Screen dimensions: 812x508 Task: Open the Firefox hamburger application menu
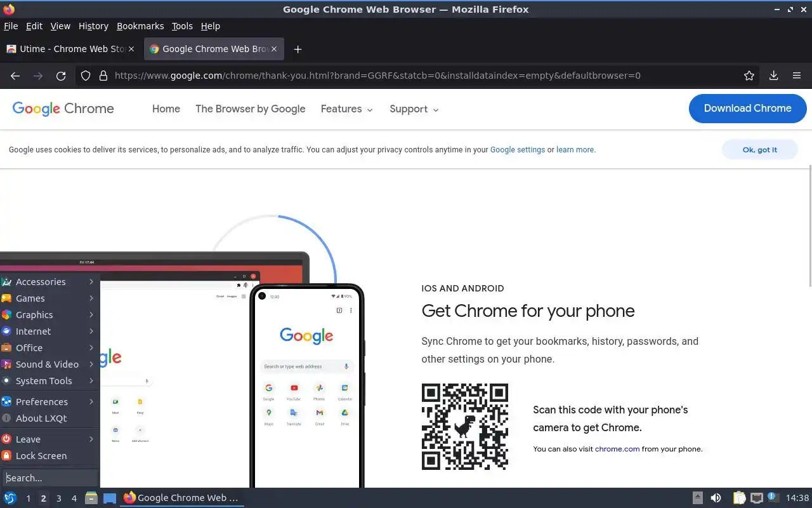click(x=797, y=76)
